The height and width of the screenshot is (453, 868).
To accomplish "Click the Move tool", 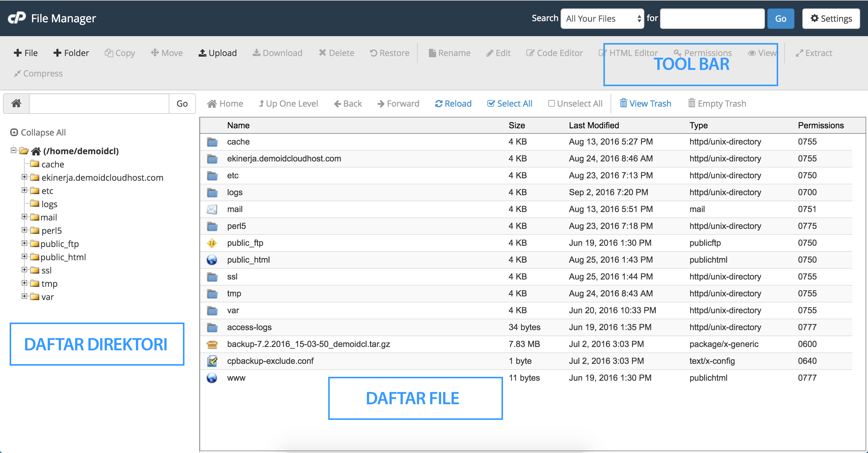I will click(x=166, y=53).
